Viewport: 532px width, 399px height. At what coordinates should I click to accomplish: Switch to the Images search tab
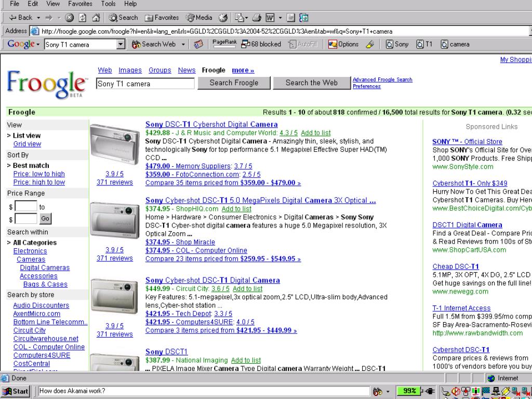pos(130,70)
